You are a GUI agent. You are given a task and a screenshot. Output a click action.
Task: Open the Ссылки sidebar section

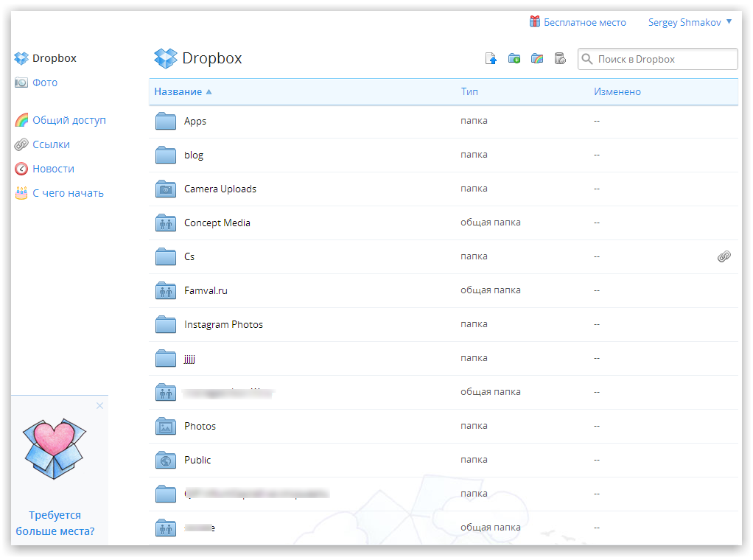click(x=51, y=144)
